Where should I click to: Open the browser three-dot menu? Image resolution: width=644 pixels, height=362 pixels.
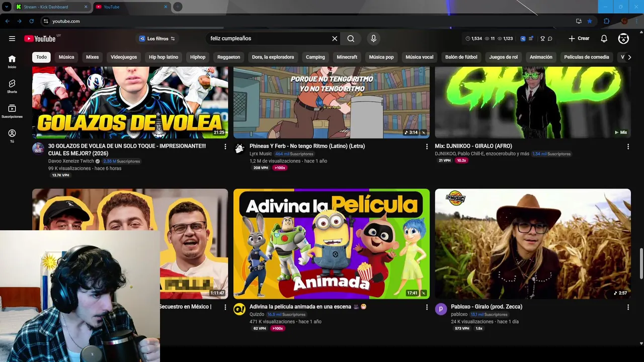coord(636,21)
